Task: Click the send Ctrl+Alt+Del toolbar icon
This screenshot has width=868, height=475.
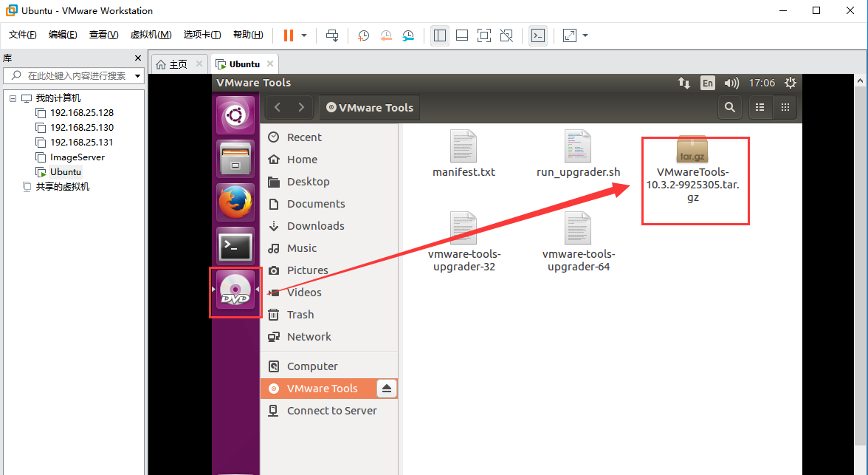Action: click(332, 35)
